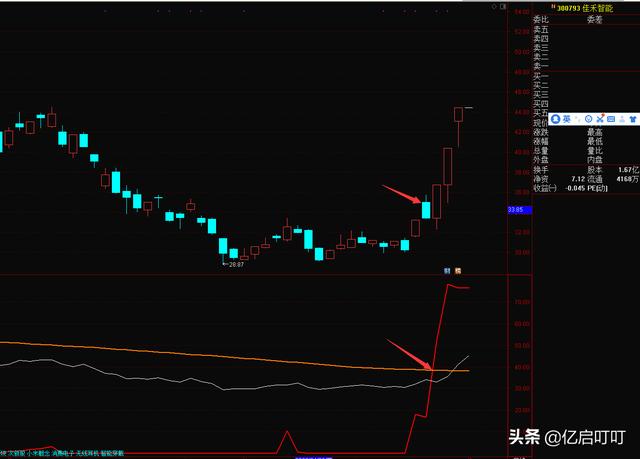Click the IME shirt skin icon
The height and width of the screenshot is (459, 640).
click(633, 119)
